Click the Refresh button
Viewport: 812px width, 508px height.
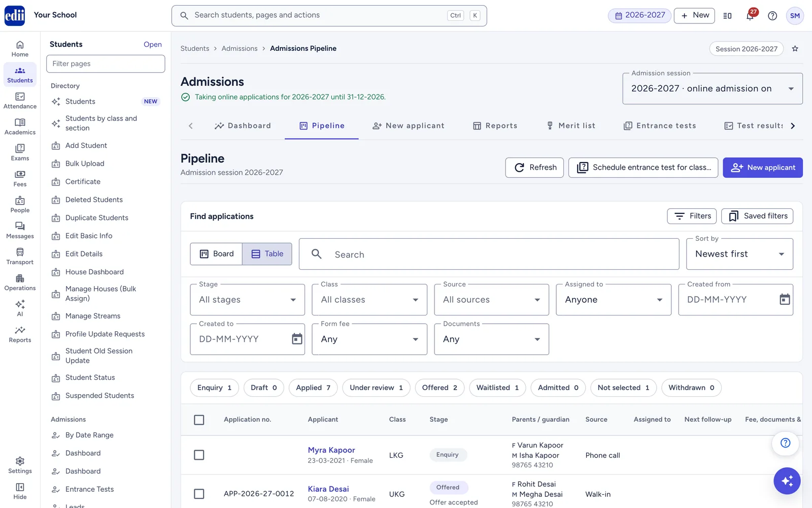click(x=534, y=168)
